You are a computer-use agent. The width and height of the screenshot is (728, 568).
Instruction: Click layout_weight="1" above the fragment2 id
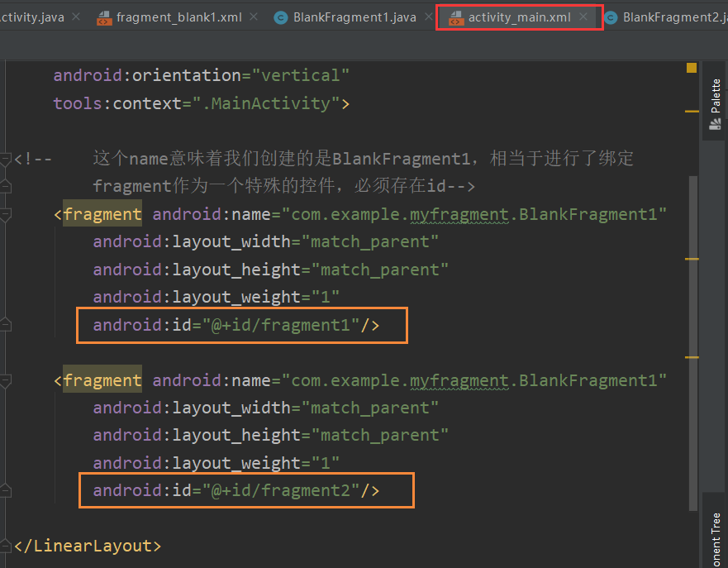pyautogui.click(x=216, y=463)
